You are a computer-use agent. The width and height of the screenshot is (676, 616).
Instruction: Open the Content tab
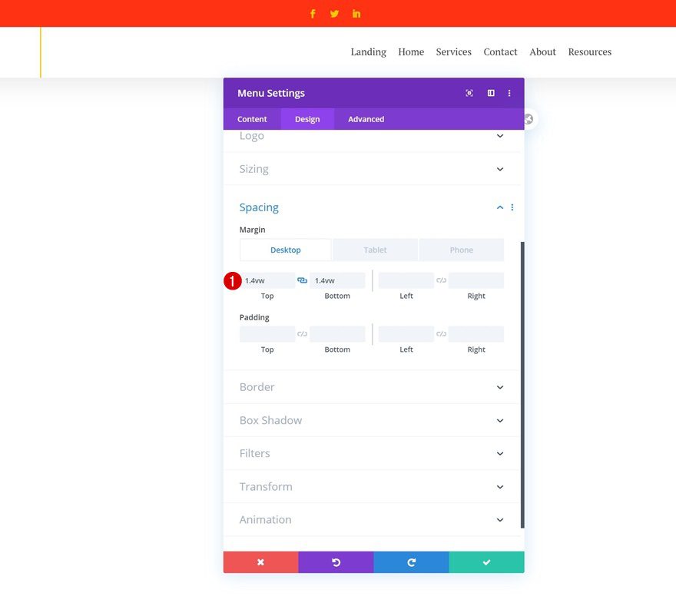click(252, 119)
